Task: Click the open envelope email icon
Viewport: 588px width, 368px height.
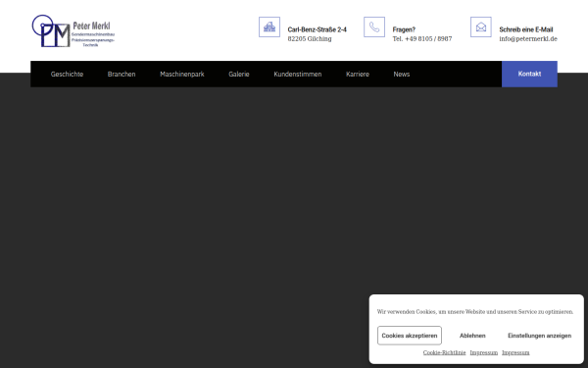Action: pos(481,27)
